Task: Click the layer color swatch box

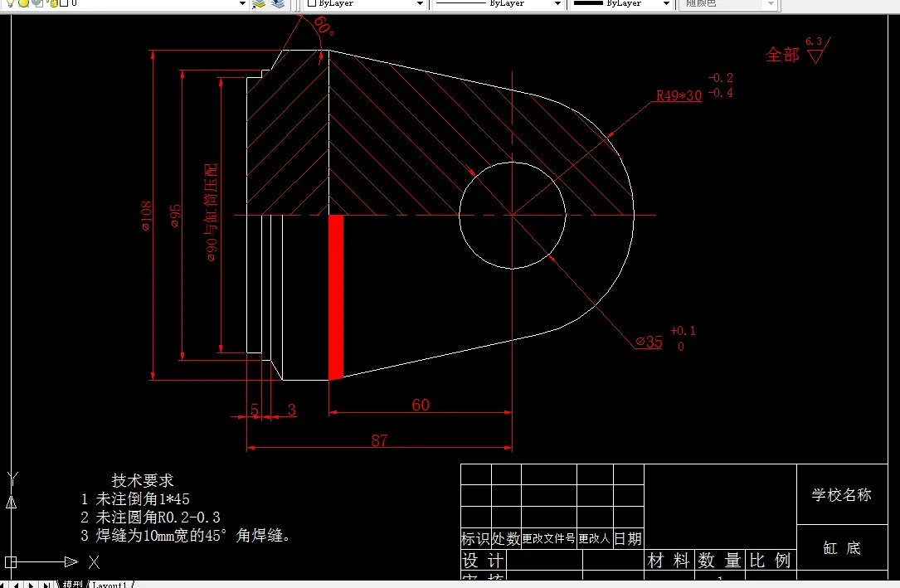Action: pos(64,2)
